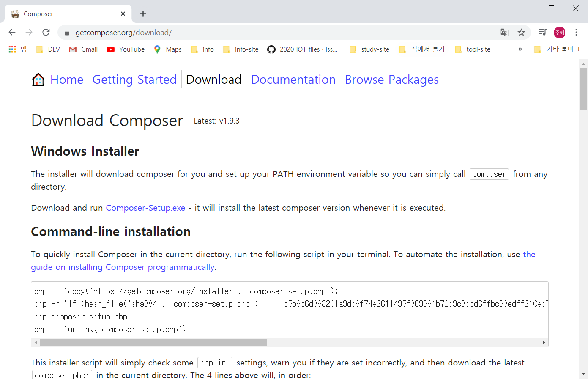Reload the page with the refresh icon
The image size is (588, 379).
(46, 32)
